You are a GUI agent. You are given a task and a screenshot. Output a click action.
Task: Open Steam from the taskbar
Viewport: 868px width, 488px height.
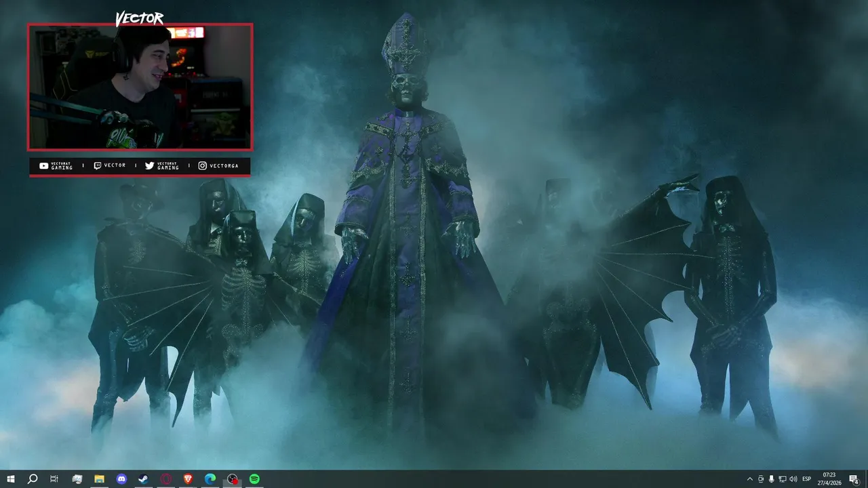point(144,479)
